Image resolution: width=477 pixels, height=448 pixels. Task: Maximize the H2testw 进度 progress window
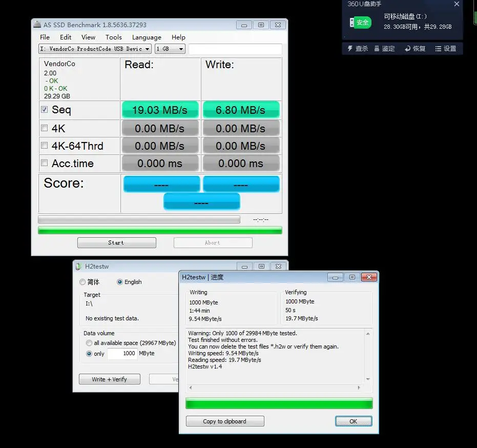352,277
